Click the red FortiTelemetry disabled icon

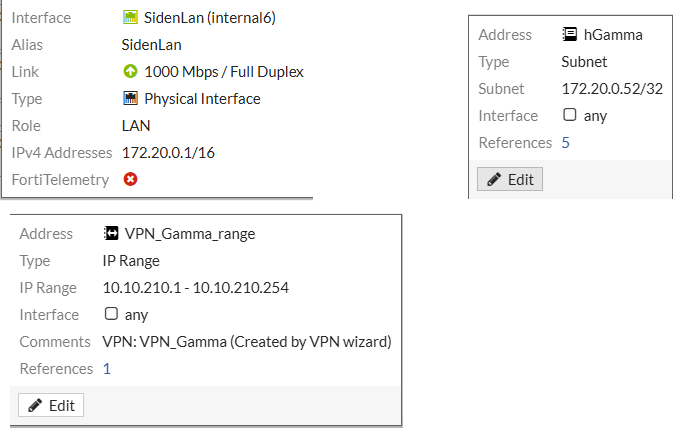pyautogui.click(x=130, y=179)
